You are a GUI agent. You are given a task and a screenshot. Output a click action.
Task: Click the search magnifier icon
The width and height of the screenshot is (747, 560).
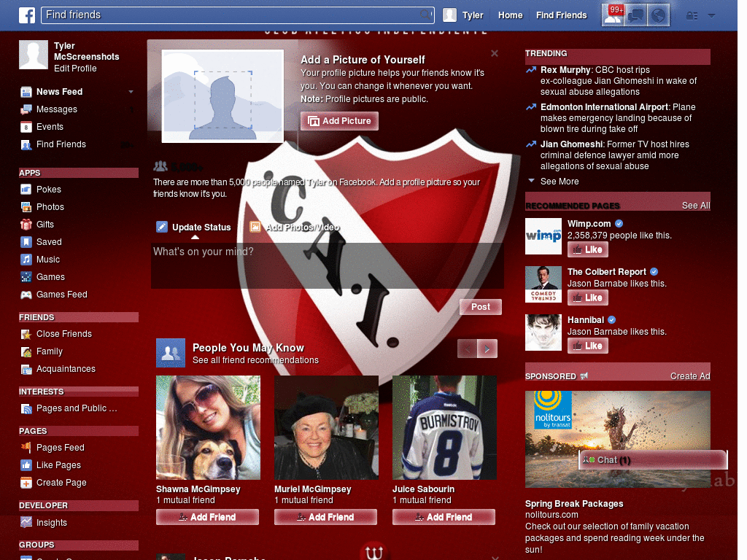pos(425,15)
